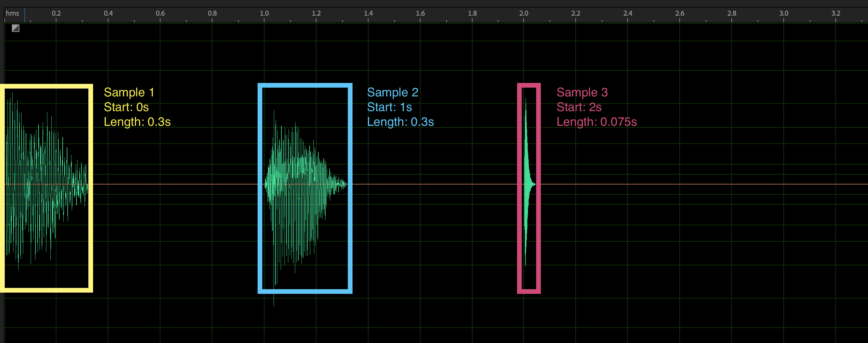
Task: Click the hms time format label
Action: 12,13
